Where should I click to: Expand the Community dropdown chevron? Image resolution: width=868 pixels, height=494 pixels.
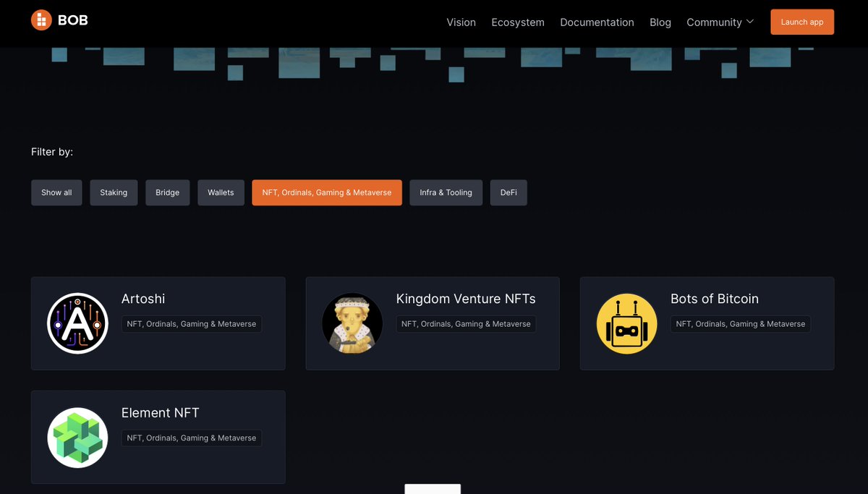click(750, 22)
